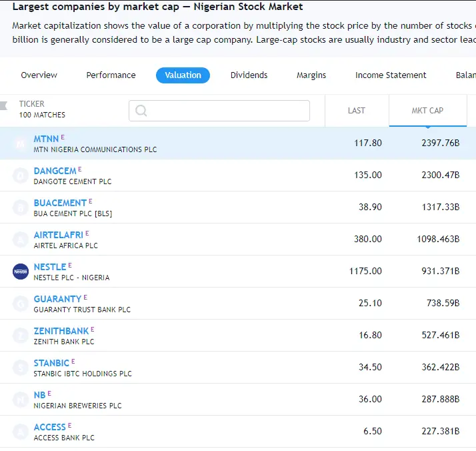Select the Valuation tab

coord(183,75)
